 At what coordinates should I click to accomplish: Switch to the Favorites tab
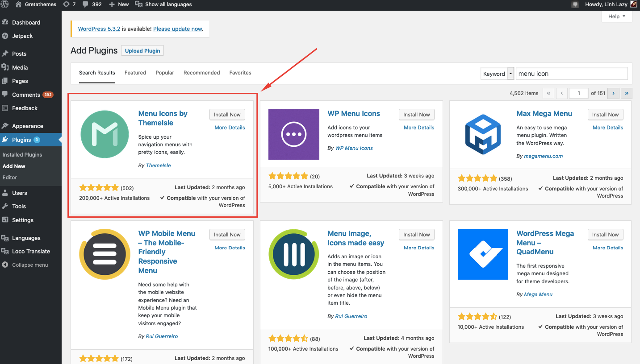coord(240,73)
